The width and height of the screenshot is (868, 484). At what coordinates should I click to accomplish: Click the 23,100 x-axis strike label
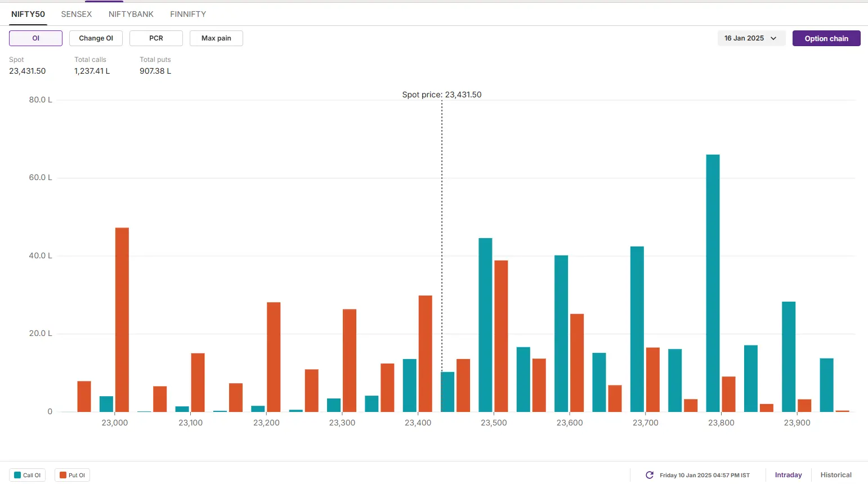pyautogui.click(x=191, y=423)
